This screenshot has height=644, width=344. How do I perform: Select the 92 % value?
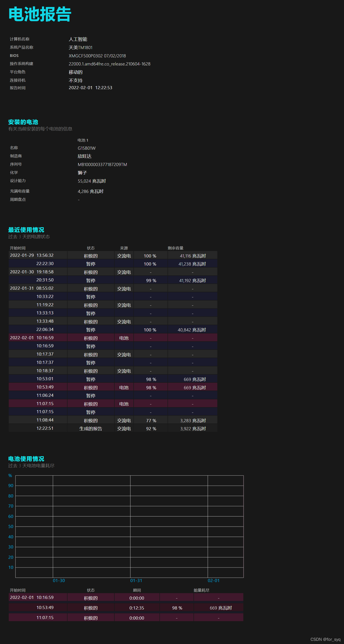(151, 428)
